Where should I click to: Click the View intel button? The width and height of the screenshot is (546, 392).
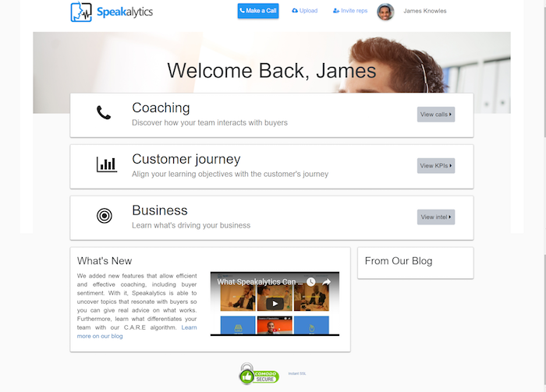[436, 217]
